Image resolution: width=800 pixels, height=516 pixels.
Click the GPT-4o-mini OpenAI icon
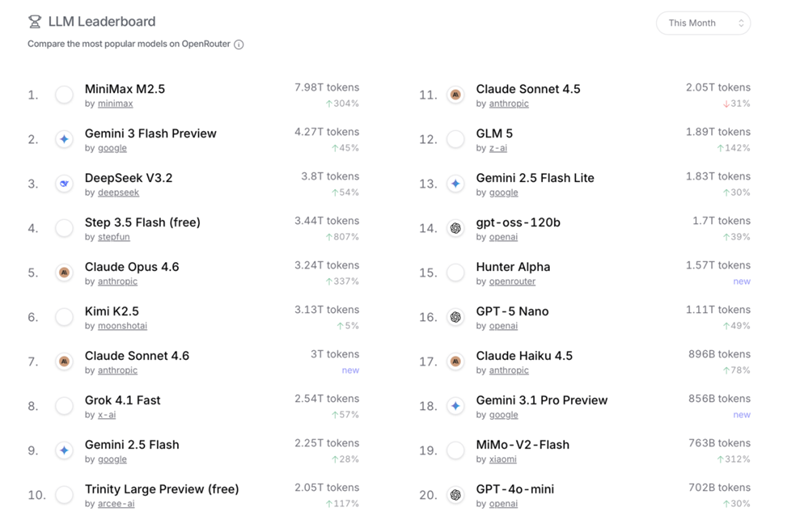[x=456, y=495]
